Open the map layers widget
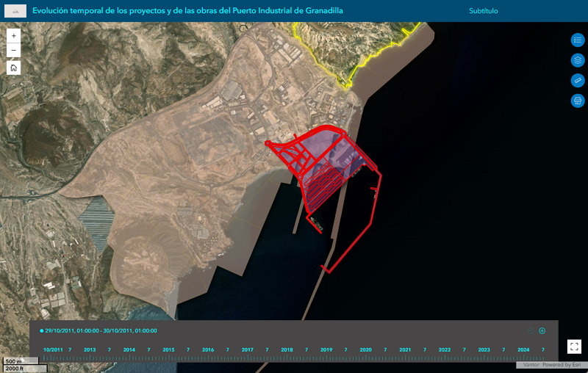The height and width of the screenshot is (373, 588). coord(578,60)
